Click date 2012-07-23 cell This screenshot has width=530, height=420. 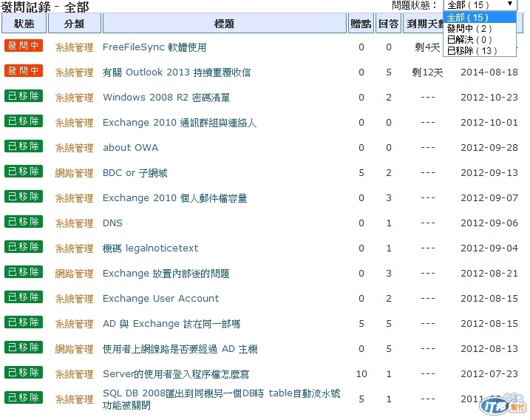point(489,374)
